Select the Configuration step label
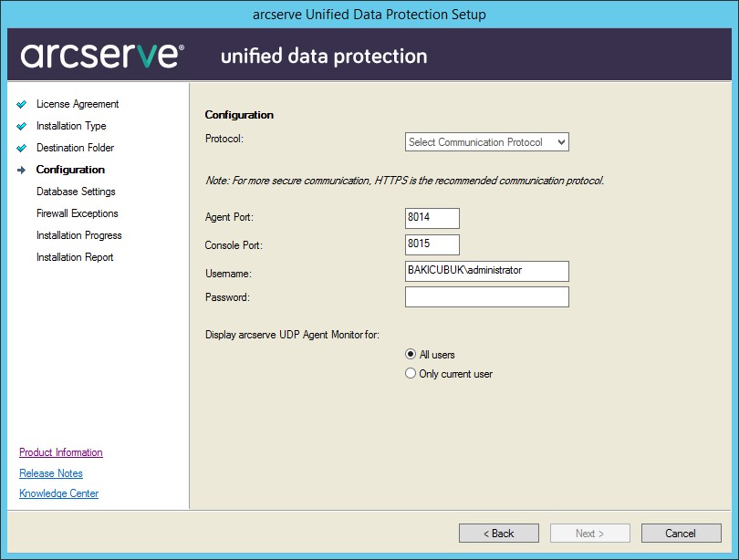Viewport: 739px width, 560px height. click(x=70, y=170)
